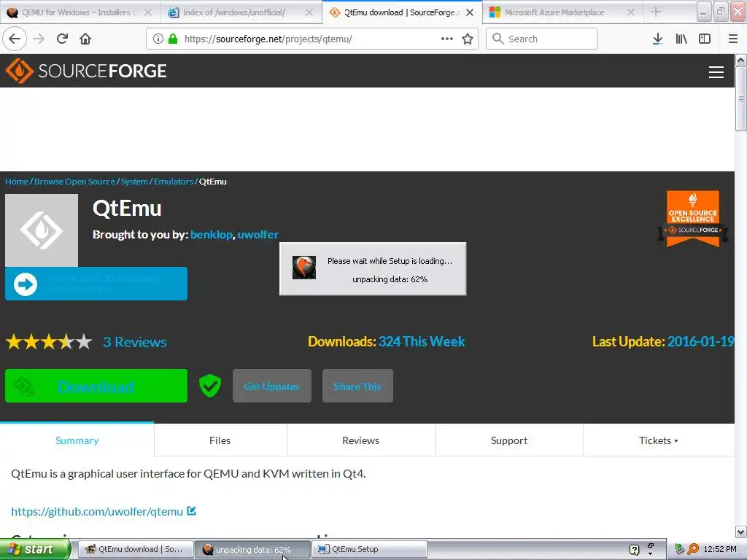The image size is (747, 560).
Task: Open the browser home page
Action: click(85, 39)
